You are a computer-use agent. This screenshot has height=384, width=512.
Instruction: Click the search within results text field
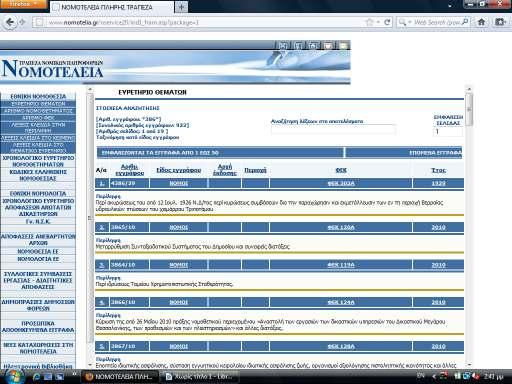point(333,129)
